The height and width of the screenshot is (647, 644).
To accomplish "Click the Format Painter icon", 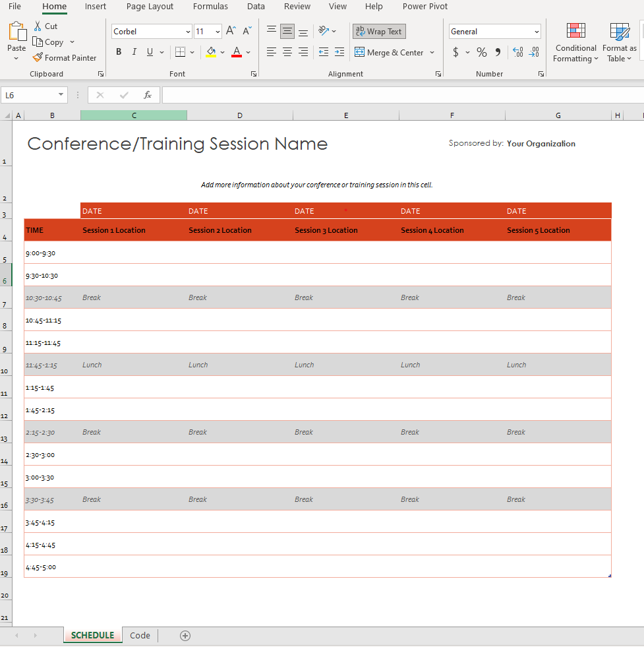I will pyautogui.click(x=38, y=57).
